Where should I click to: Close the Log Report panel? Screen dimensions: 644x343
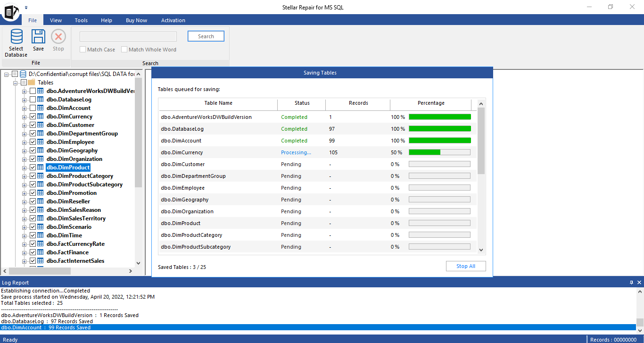pos(639,283)
